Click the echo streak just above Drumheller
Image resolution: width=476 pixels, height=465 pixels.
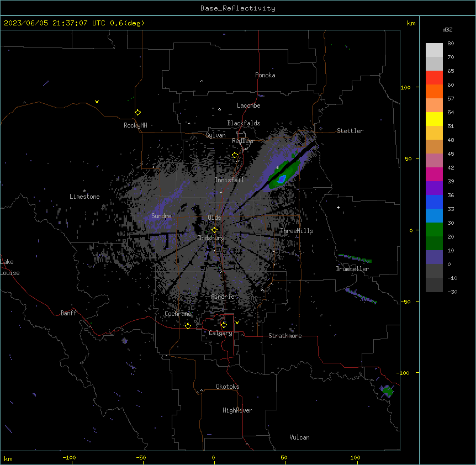(x=355, y=258)
